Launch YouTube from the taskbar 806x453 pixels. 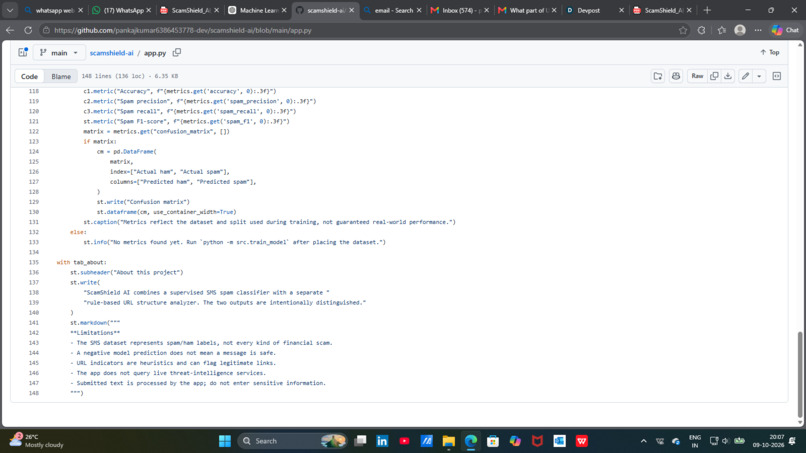[x=405, y=441]
